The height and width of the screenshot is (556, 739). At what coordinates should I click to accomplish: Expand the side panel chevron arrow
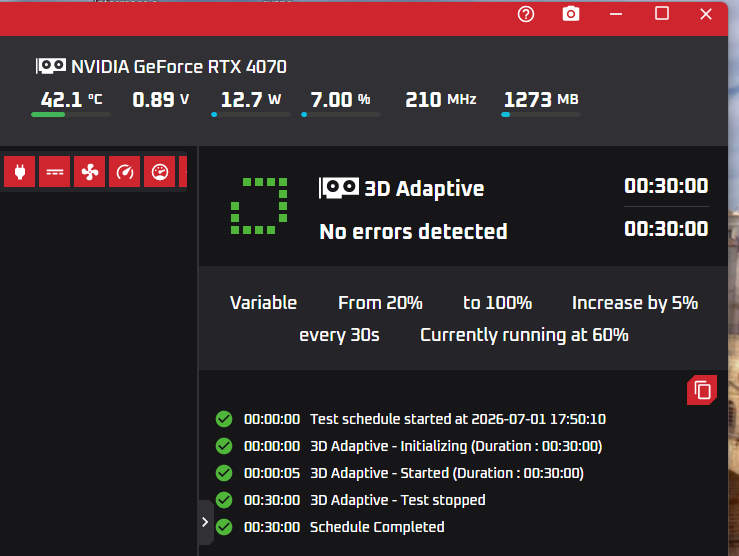click(x=205, y=522)
